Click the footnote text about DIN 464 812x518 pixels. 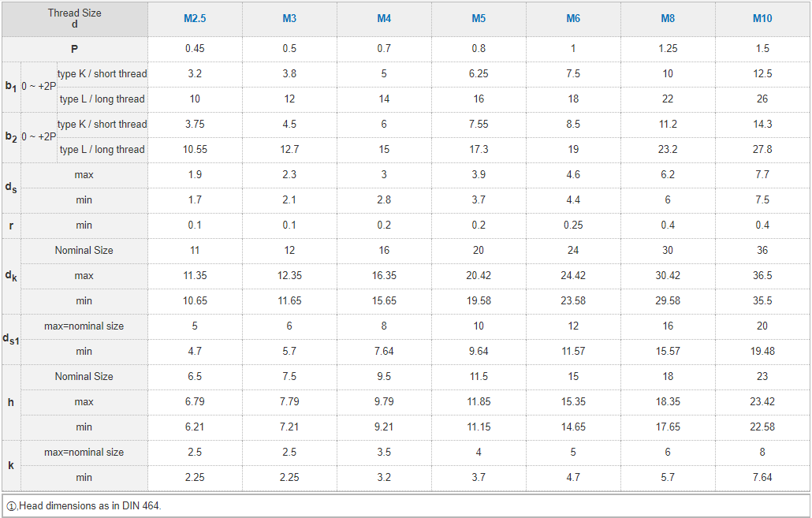[90, 506]
